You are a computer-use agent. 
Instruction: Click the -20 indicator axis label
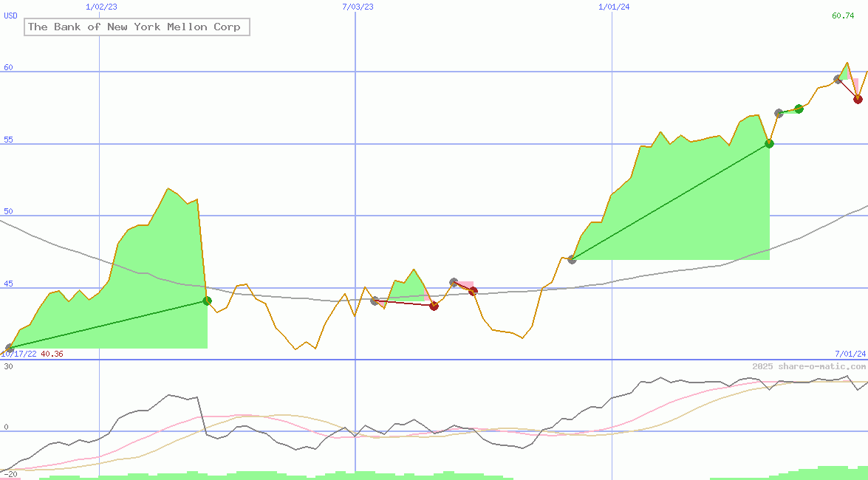10,473
